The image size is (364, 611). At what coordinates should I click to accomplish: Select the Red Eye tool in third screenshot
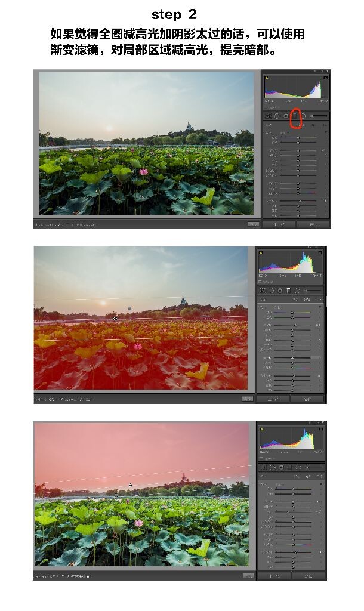coord(282,467)
